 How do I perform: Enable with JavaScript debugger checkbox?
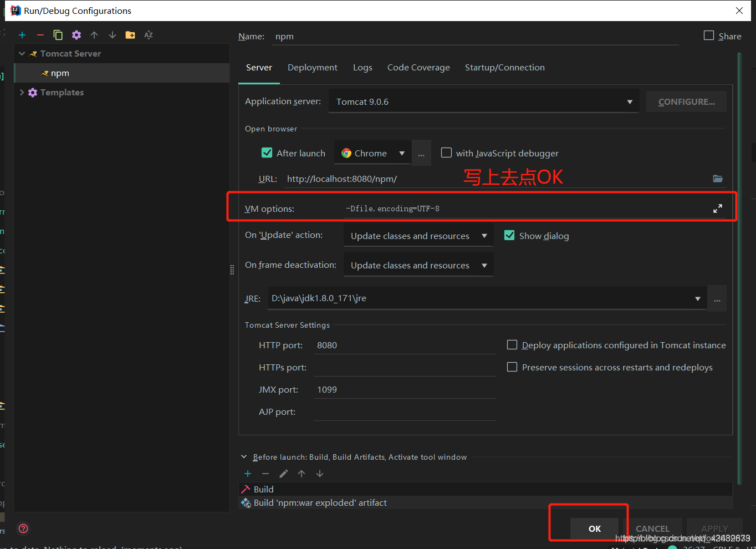coord(446,152)
